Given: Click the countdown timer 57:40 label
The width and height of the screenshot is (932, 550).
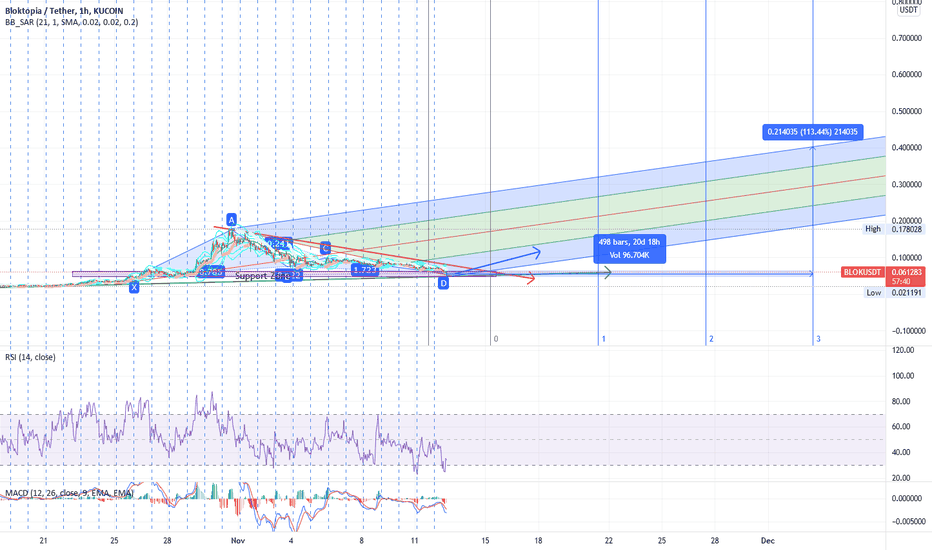Looking at the screenshot, I should tap(900, 281).
